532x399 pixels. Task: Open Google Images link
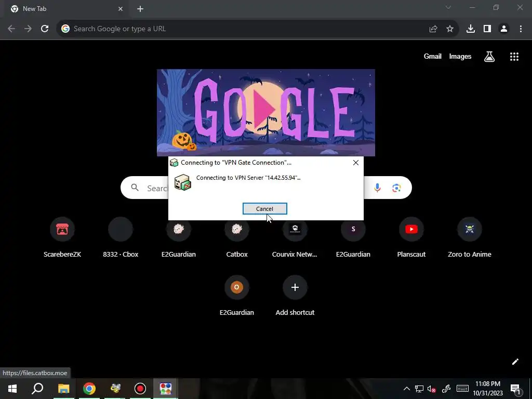click(x=460, y=57)
